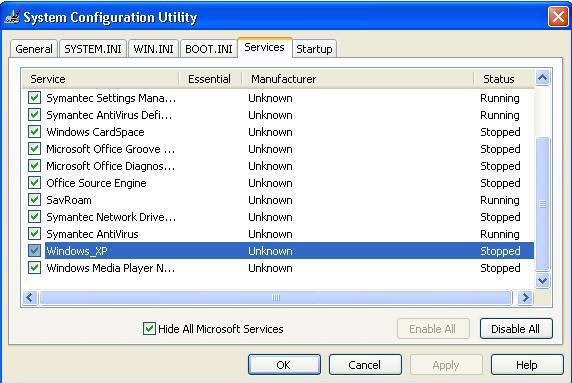The width and height of the screenshot is (572, 383).
Task: Click the vertical scrollbar down arrow
Action: [542, 281]
